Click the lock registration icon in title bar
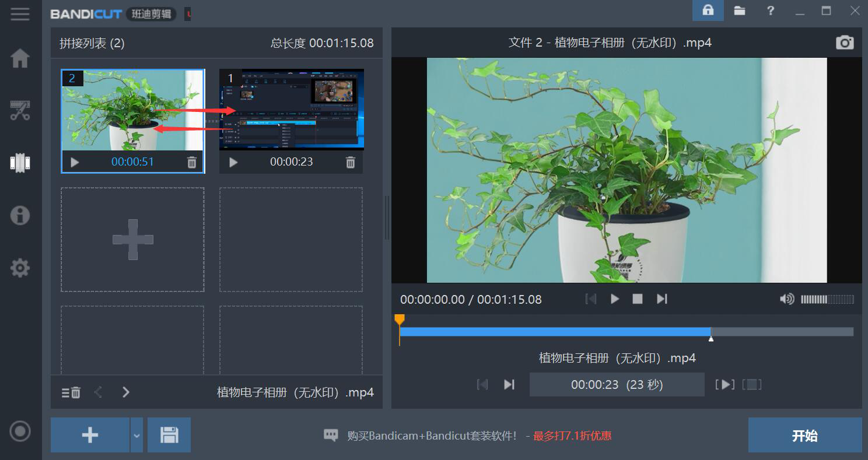The width and height of the screenshot is (868, 460). pyautogui.click(x=708, y=10)
